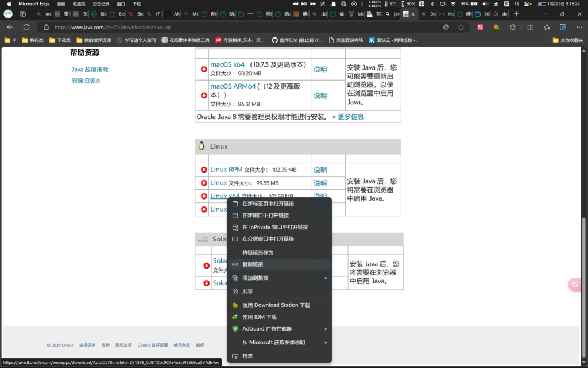
Task: Click the page refresh icon
Action: tap(26, 27)
